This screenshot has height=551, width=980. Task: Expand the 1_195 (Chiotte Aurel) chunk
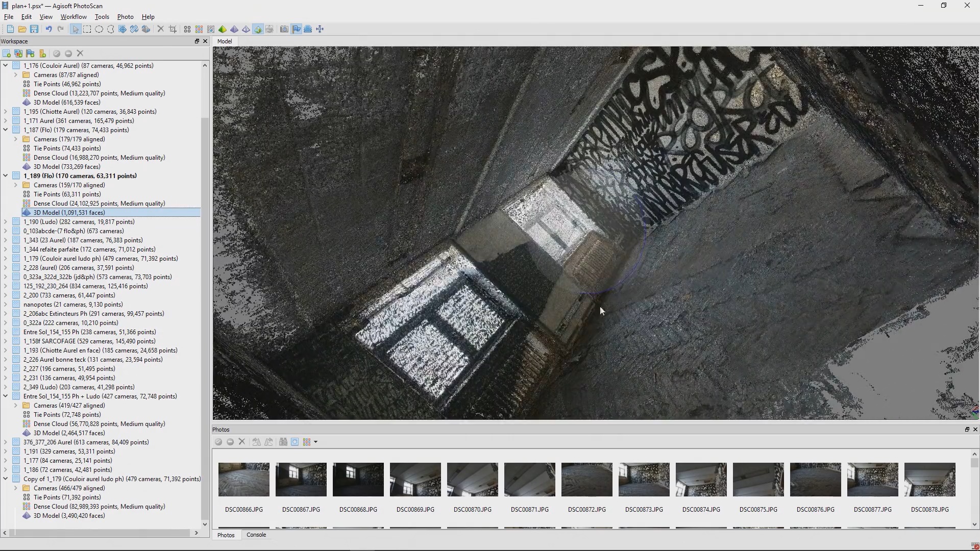(x=6, y=111)
